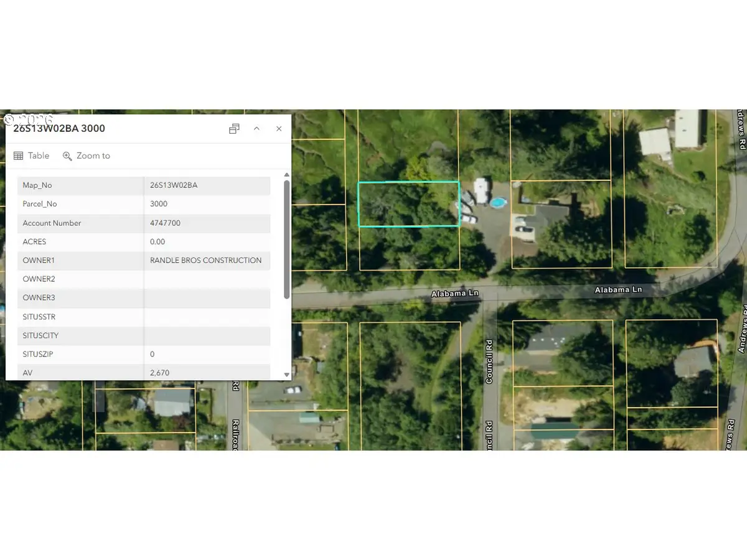Open the Table text button
747x560 pixels.
tap(39, 156)
